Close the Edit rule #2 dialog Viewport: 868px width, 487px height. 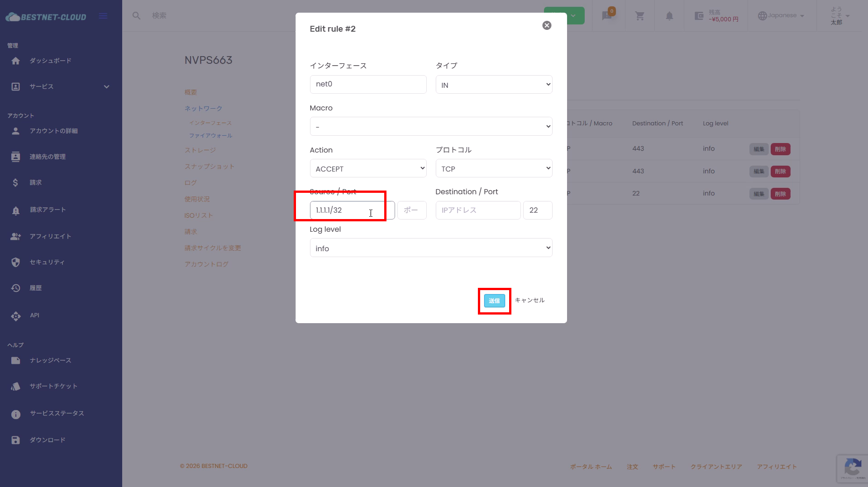click(x=547, y=26)
